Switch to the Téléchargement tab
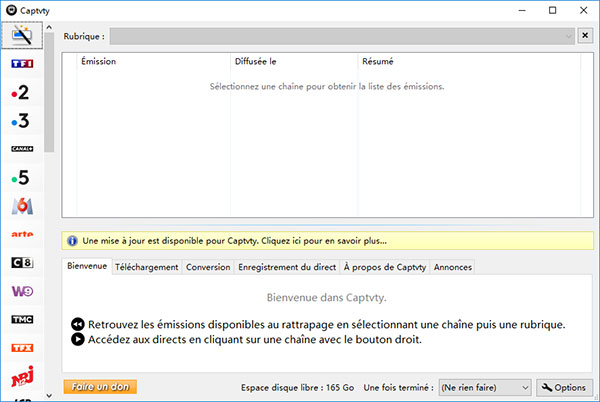600x402 pixels. (x=147, y=267)
